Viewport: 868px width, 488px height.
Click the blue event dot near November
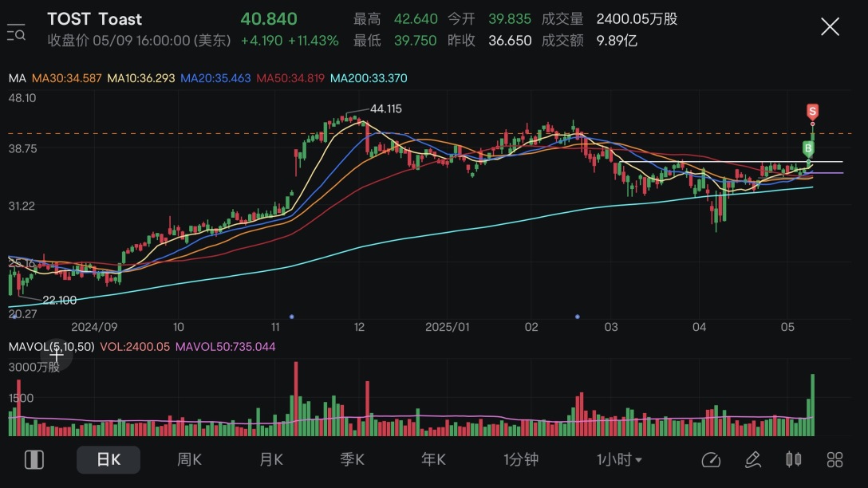[292, 317]
